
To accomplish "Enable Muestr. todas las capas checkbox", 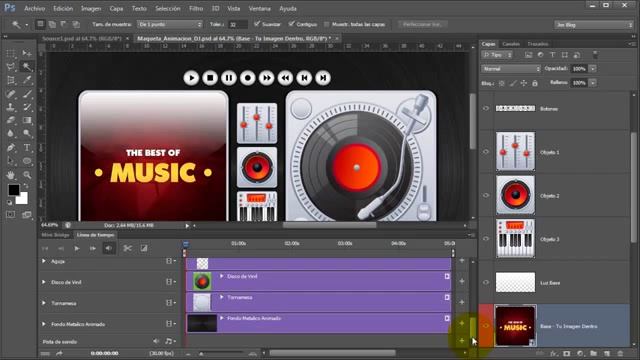I will [327, 24].
